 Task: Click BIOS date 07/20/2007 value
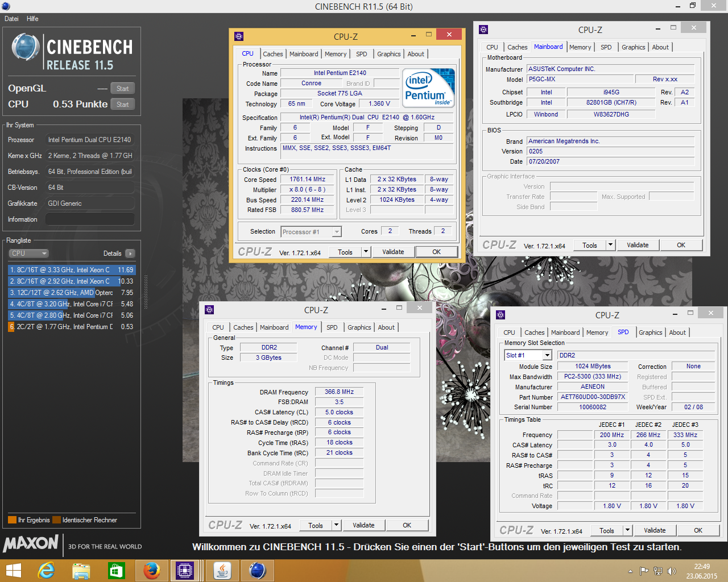[611, 161]
